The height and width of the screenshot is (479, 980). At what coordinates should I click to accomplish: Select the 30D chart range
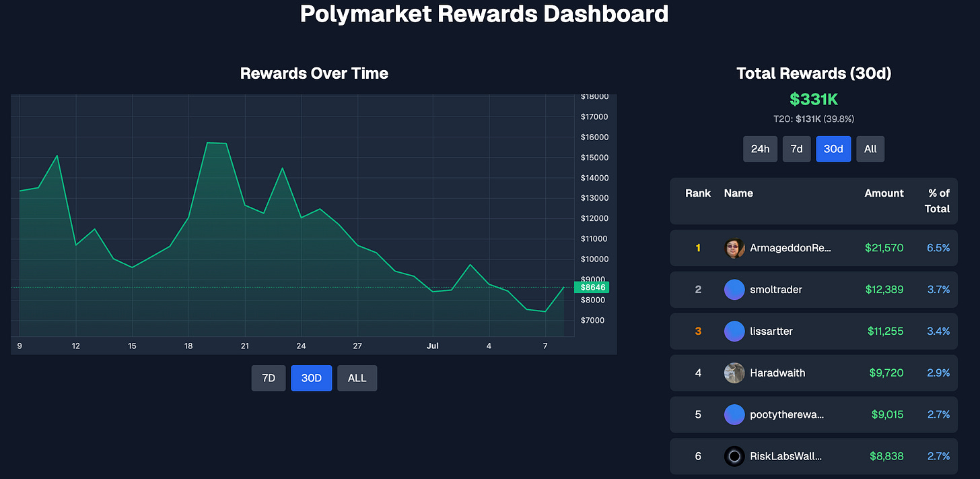pos(312,378)
